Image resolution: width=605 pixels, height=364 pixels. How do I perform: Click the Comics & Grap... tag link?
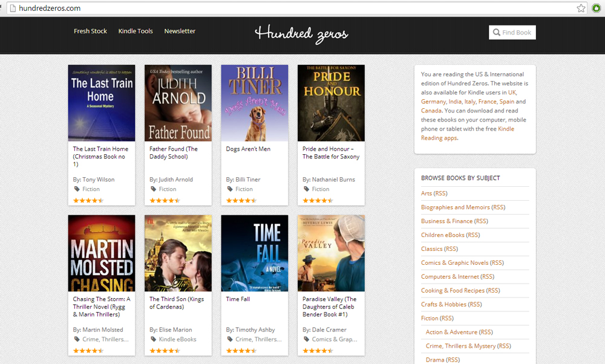pos(335,339)
